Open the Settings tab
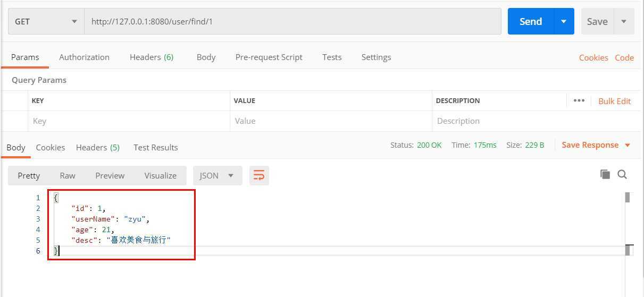The image size is (644, 297). point(376,57)
